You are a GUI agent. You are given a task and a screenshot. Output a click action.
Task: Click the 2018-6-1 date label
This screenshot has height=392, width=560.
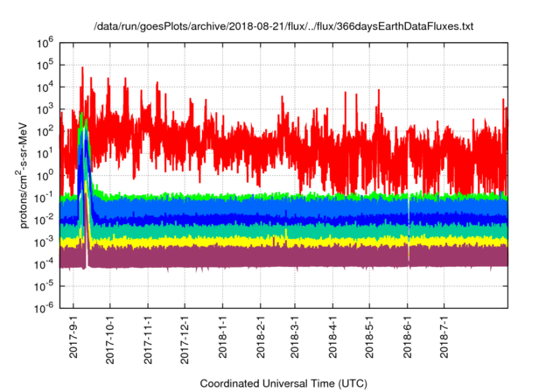pos(407,337)
